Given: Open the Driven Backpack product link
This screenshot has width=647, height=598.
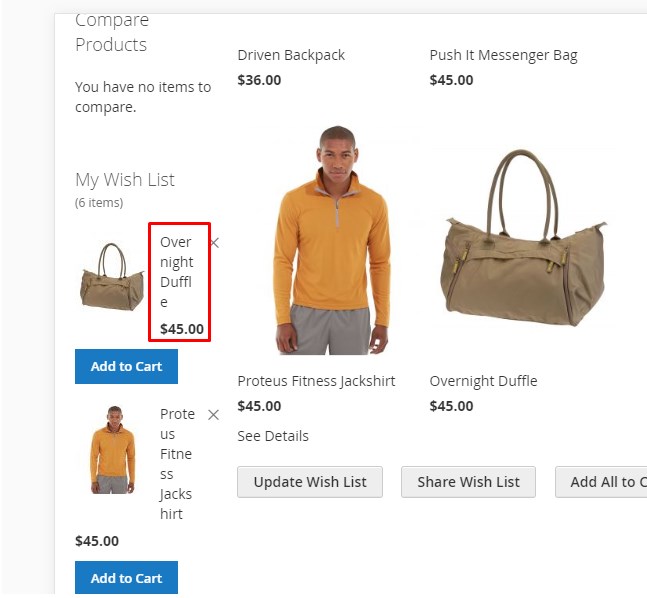Looking at the screenshot, I should pos(291,55).
